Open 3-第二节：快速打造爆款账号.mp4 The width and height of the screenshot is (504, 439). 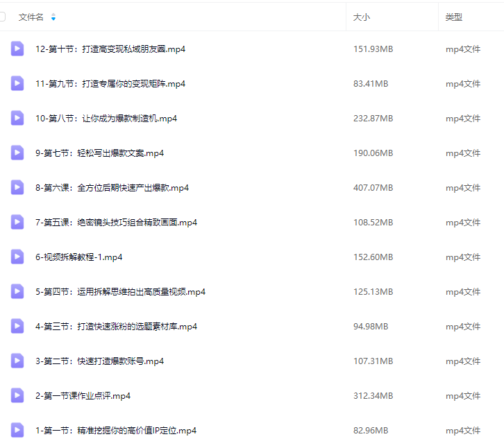click(x=99, y=361)
